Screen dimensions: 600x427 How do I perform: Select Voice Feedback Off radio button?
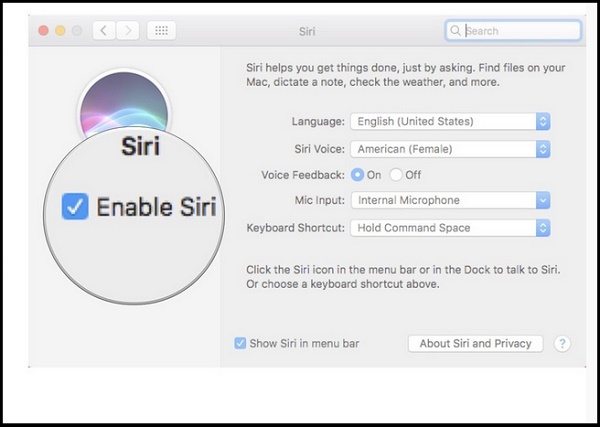point(396,175)
